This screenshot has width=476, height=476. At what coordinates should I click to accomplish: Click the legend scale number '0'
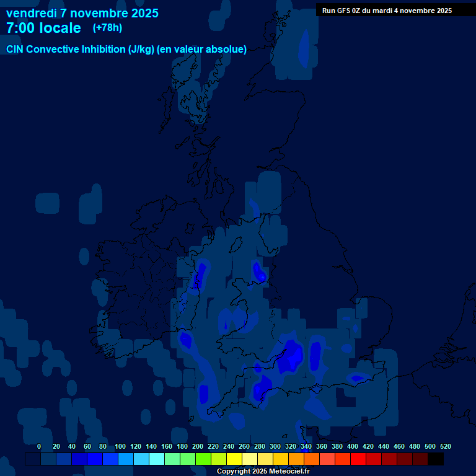tap(39, 446)
